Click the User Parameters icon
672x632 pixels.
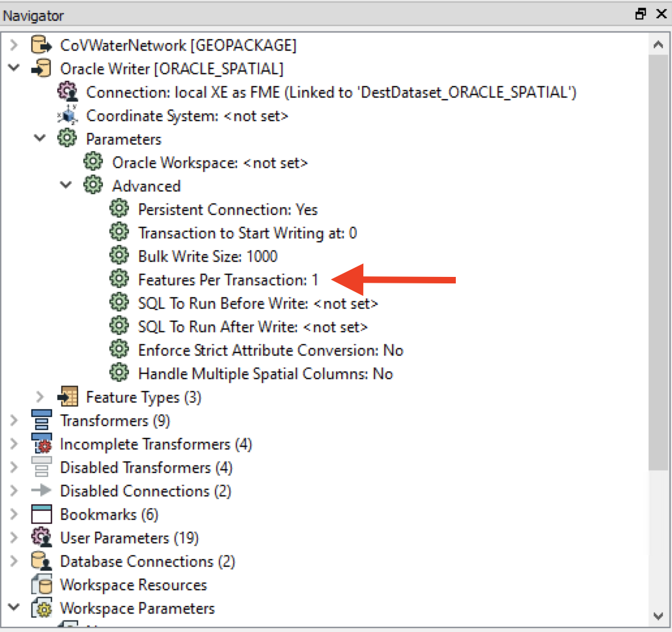(42, 537)
